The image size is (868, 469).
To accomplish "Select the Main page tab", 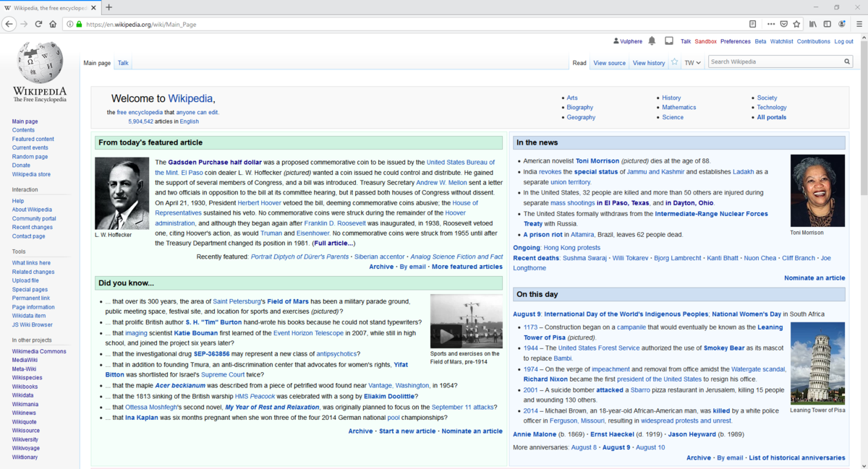I will (97, 63).
